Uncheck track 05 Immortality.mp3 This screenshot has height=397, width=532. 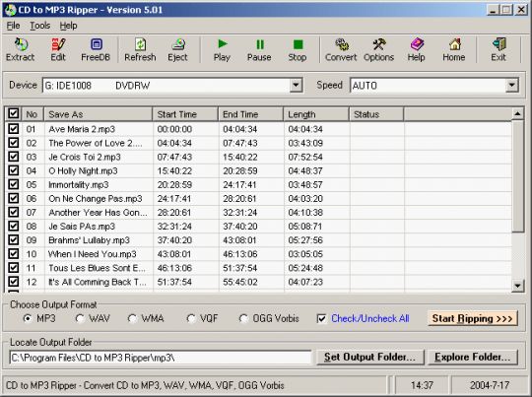[14, 184]
